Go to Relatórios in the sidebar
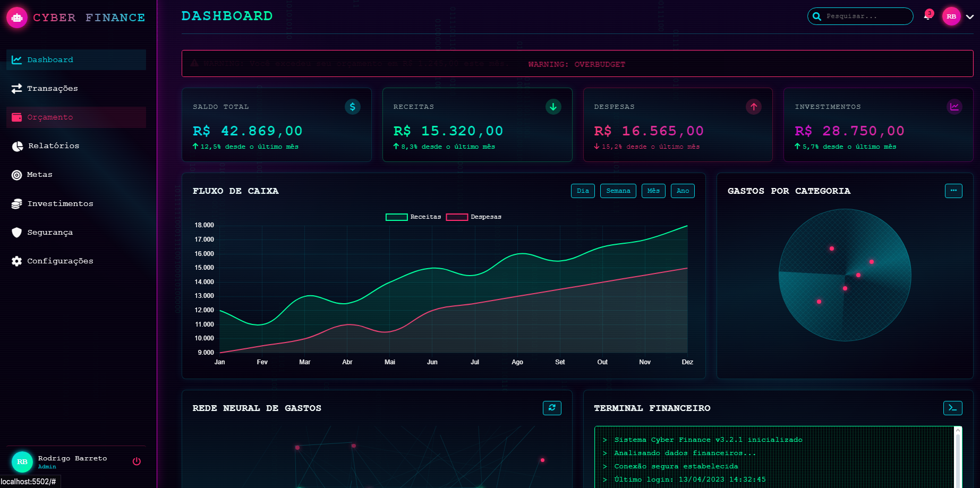This screenshot has height=488, width=980. click(53, 146)
